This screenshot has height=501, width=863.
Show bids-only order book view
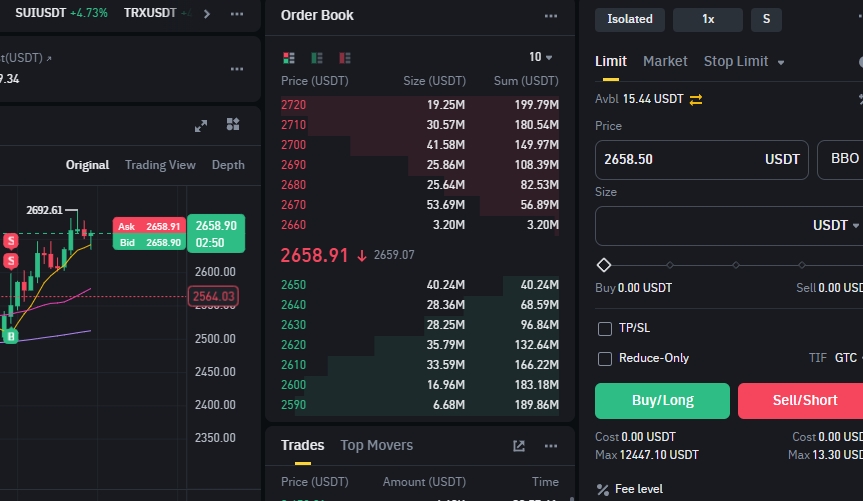(x=317, y=58)
